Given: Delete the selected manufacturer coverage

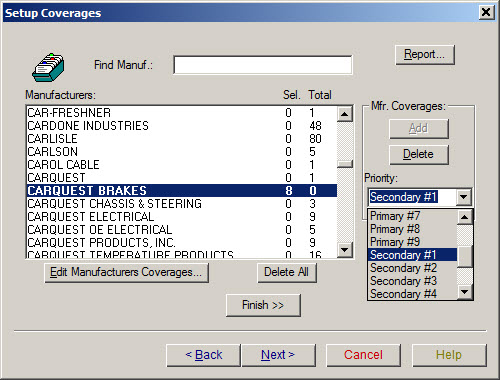Looking at the screenshot, I should 419,154.
